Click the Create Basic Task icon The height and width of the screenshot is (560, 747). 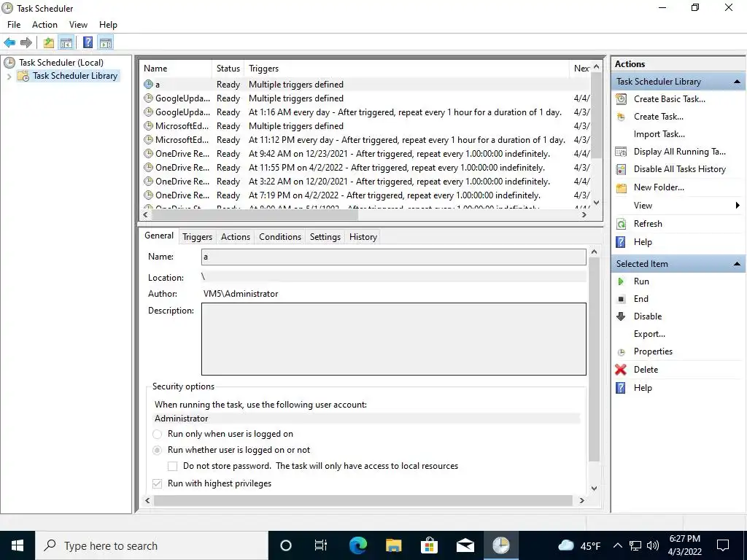coord(621,99)
